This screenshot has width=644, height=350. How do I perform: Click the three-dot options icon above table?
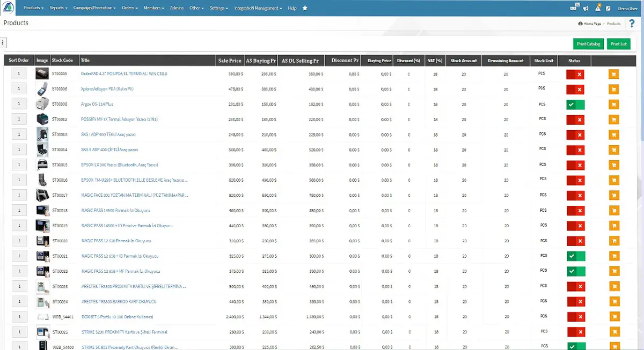pos(3,43)
